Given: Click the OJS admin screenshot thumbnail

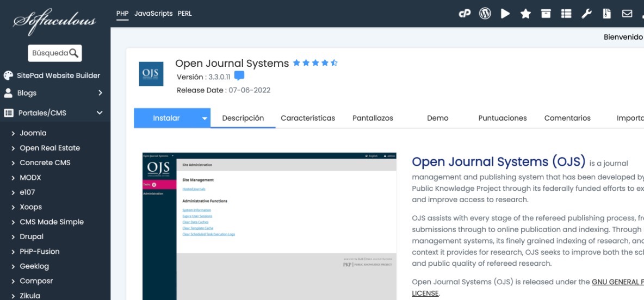Looking at the screenshot, I should tap(269, 226).
